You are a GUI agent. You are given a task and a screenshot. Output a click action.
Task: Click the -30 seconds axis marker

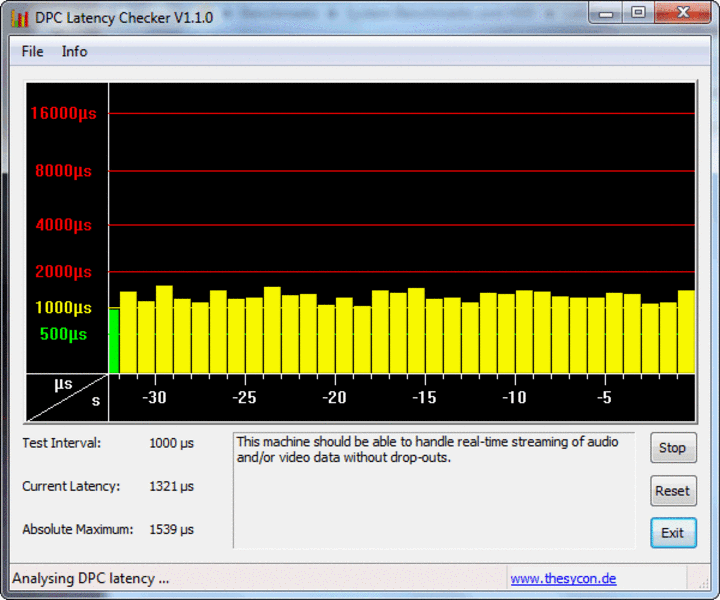pos(154,398)
